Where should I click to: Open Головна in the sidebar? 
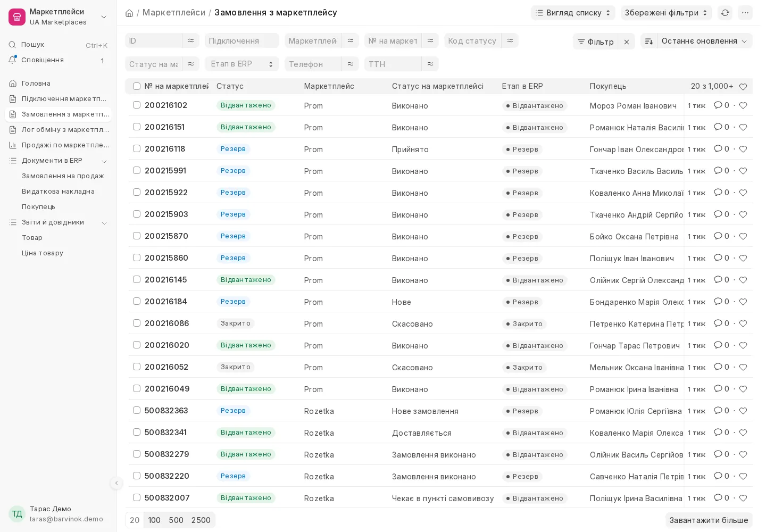click(58, 83)
